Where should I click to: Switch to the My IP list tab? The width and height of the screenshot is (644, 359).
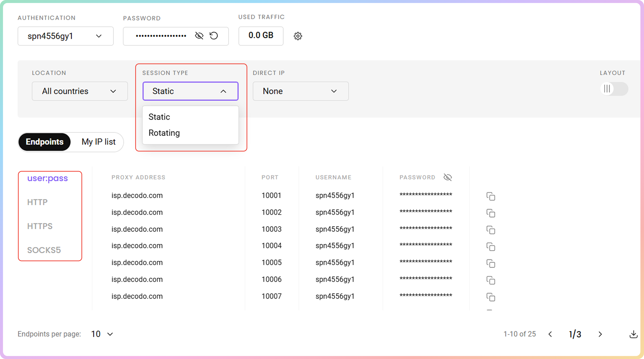(98, 142)
